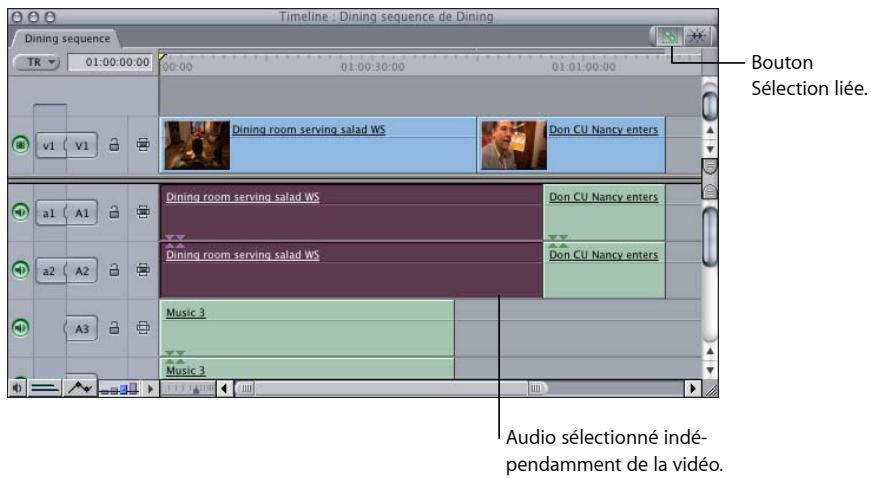Viewport: 871px width, 479px height.
Task: Select the Dining sequence tab
Action: [67, 38]
